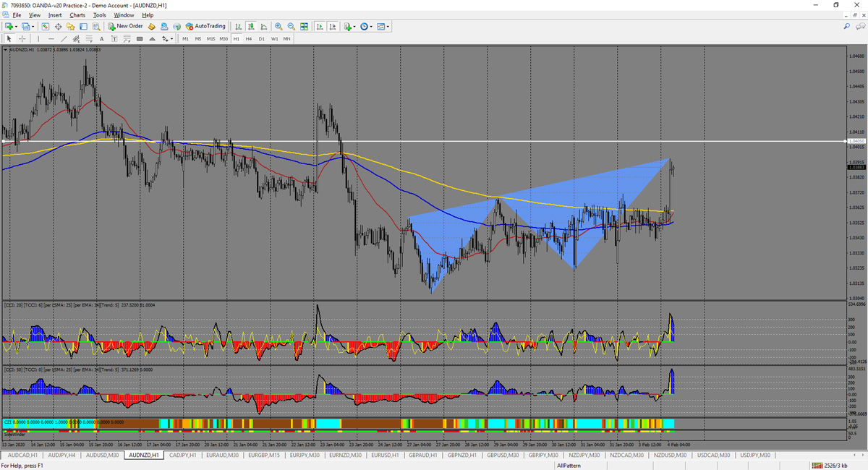868x470 pixels.
Task: Open the Profiles icon
Action: [26, 27]
